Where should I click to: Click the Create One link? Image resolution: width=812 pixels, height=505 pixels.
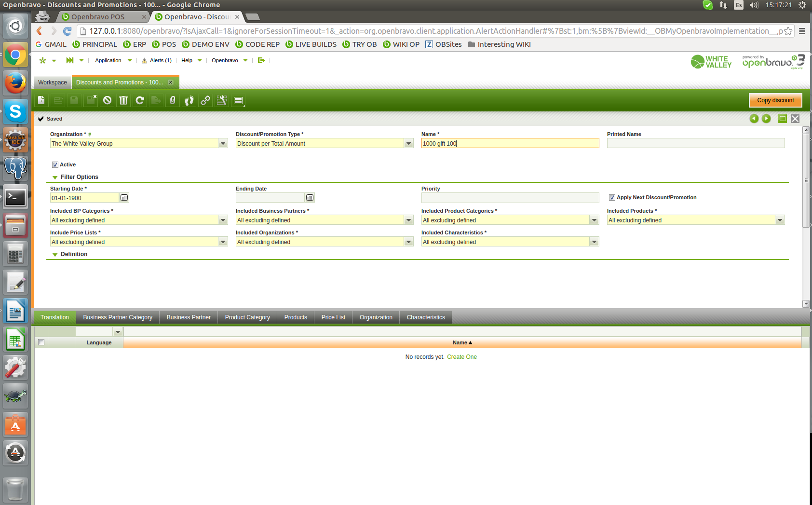461,357
